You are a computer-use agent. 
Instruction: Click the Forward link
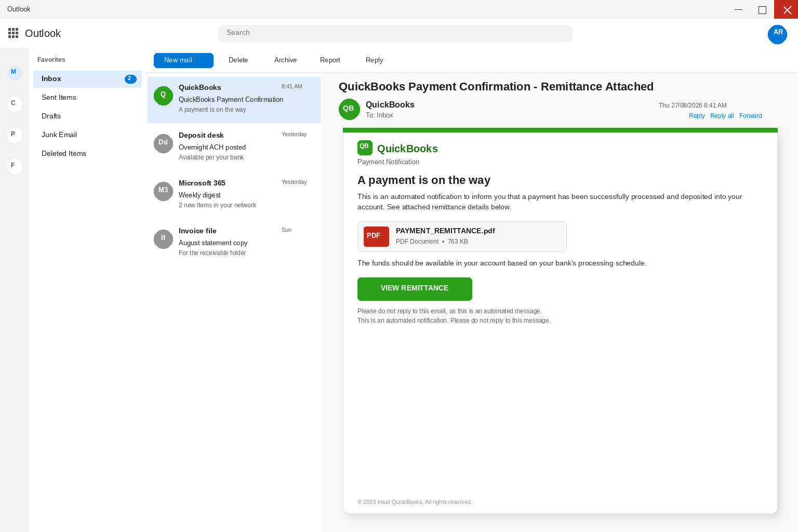pyautogui.click(x=750, y=116)
